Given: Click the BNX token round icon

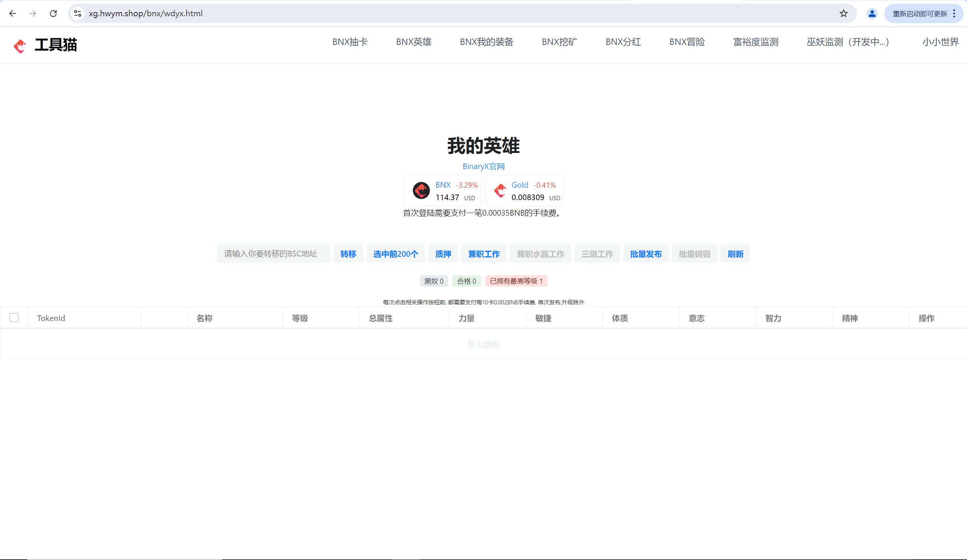Looking at the screenshot, I should click(x=421, y=191).
